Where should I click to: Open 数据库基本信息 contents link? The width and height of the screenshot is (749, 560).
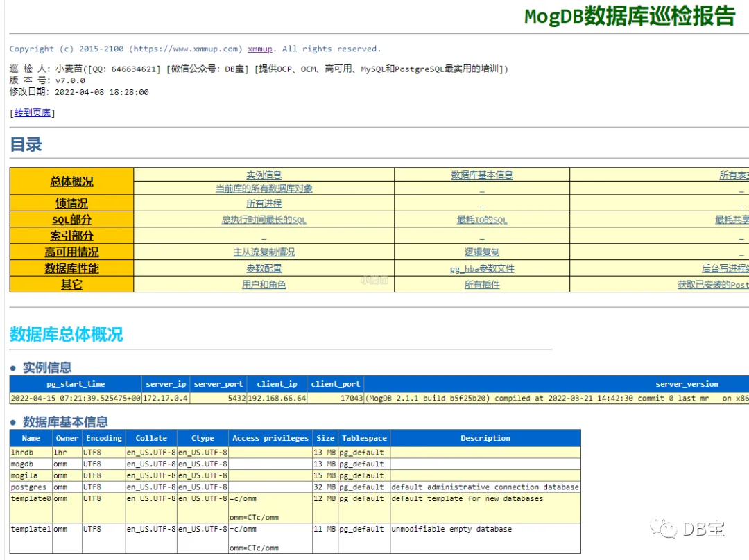[482, 175]
